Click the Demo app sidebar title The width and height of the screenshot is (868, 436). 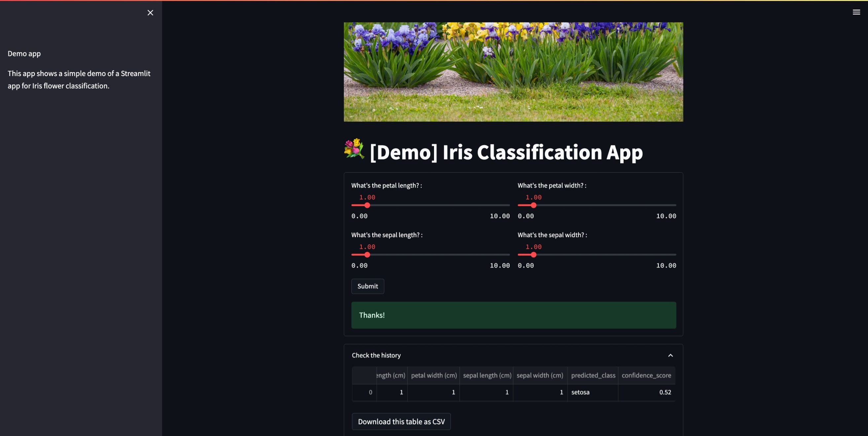pyautogui.click(x=24, y=53)
